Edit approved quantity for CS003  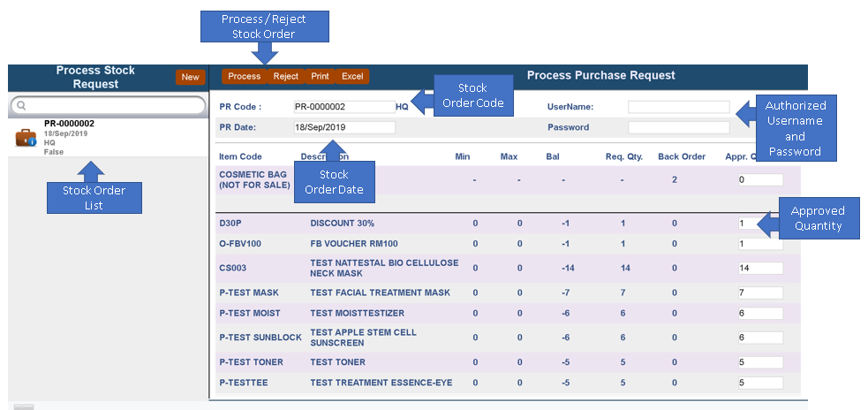pyautogui.click(x=760, y=268)
